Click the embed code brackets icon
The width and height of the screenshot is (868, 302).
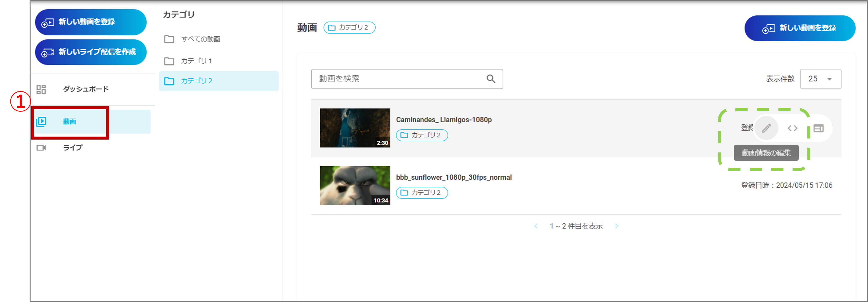792,128
